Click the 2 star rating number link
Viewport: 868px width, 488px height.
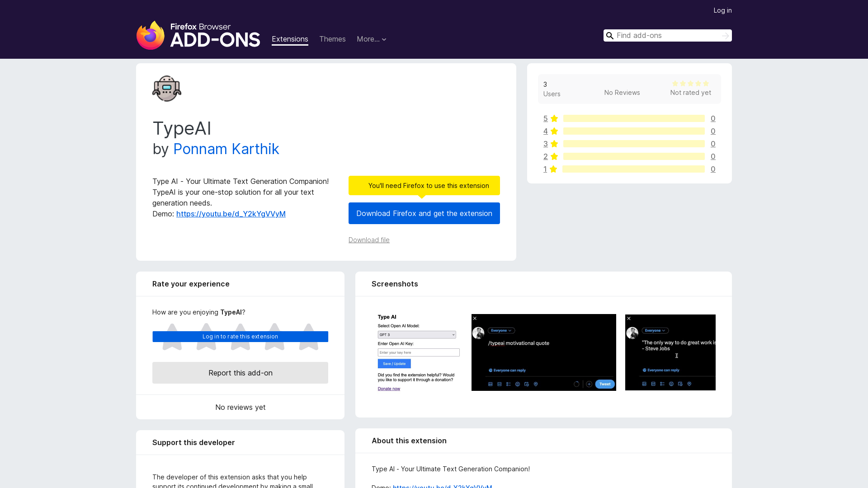click(x=545, y=156)
